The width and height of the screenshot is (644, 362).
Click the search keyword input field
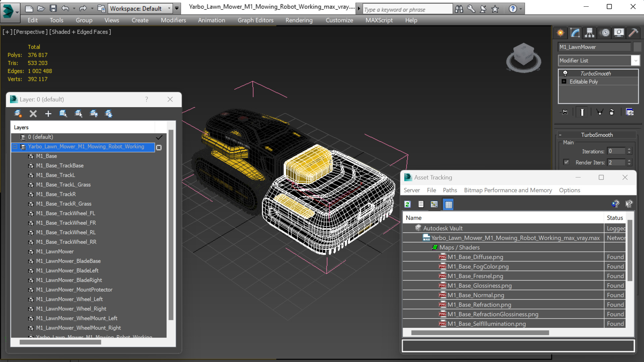point(407,9)
